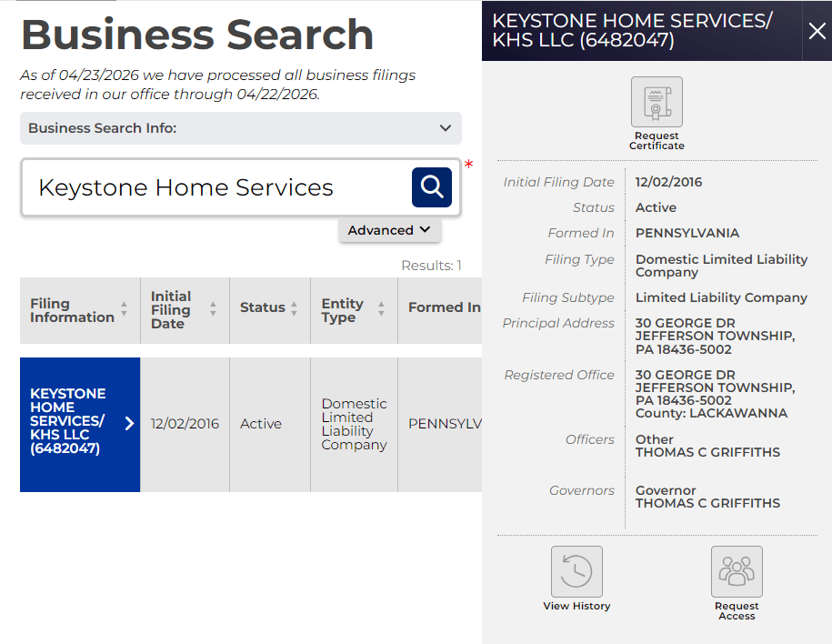Click the Governors THOMAS C GRIFFITHS name

coord(707,503)
